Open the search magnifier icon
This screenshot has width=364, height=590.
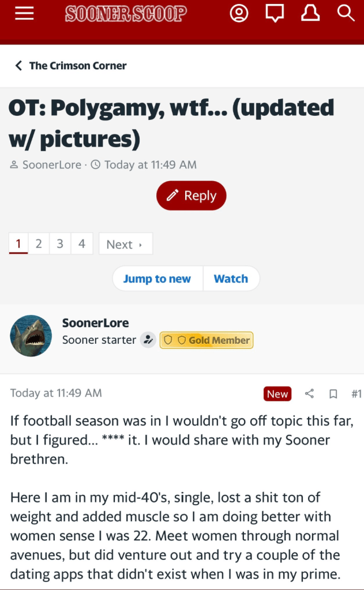point(346,13)
